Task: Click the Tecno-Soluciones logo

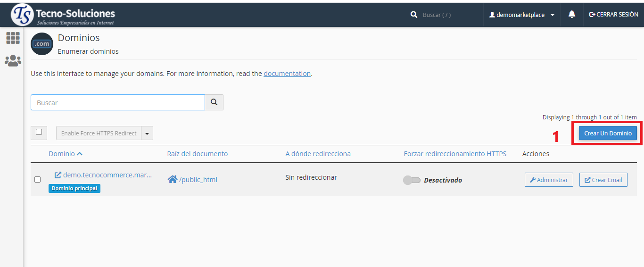Action: (63, 15)
